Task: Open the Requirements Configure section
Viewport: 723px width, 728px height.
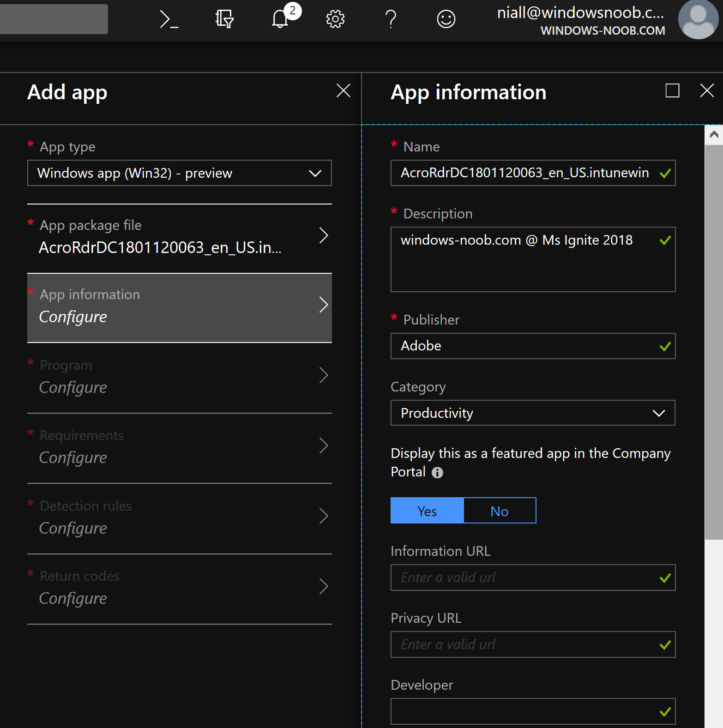Action: tap(180, 448)
